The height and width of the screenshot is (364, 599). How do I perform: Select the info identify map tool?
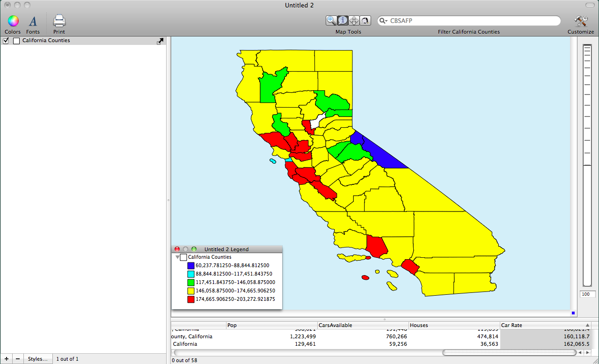(x=343, y=21)
